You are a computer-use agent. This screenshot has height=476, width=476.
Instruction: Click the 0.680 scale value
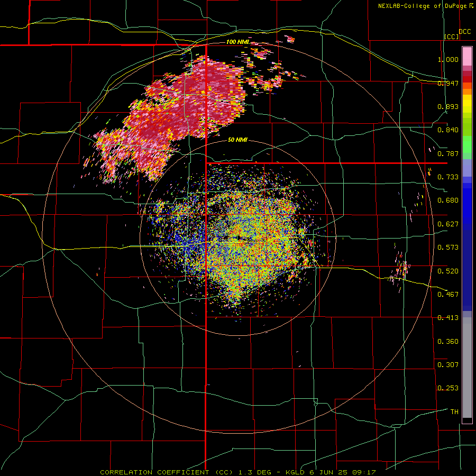(448, 200)
